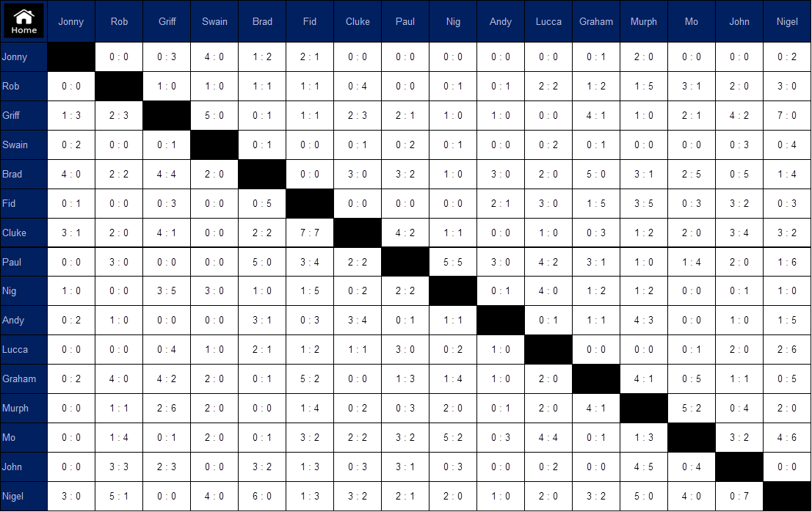The image size is (812, 512).
Task: Click Nigel vs John score 0 : 7
Action: coord(739,497)
